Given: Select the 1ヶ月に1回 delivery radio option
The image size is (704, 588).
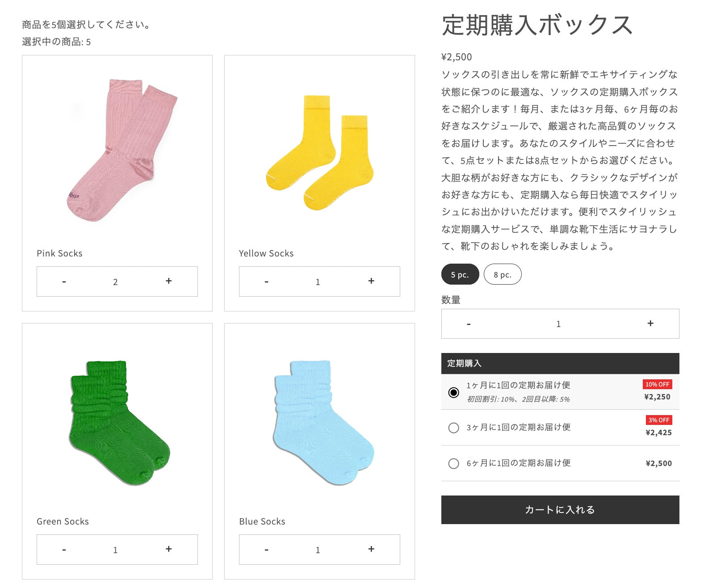Looking at the screenshot, I should (453, 392).
